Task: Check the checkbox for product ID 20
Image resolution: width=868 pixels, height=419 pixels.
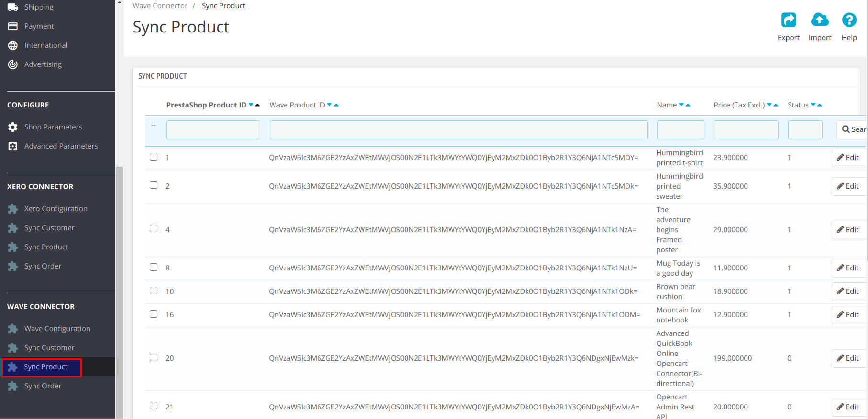Action: point(154,357)
